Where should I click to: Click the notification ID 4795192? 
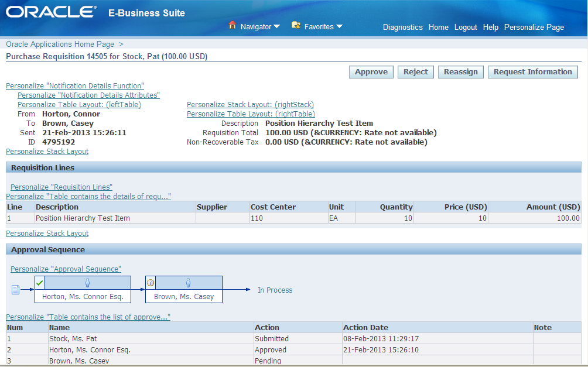[59, 142]
